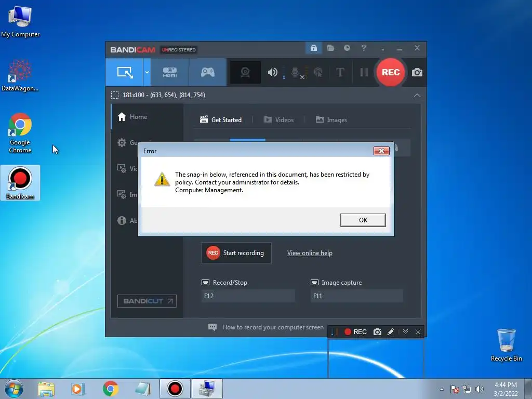Open the notepad icon in the taskbar

click(x=142, y=389)
